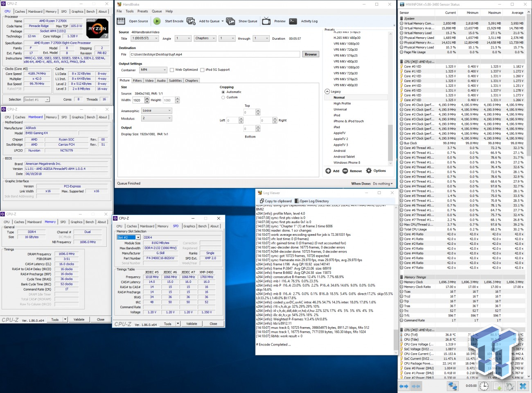Image resolution: width=532 pixels, height=393 pixels.
Task: Open HandBrake Presets menu
Action: click(x=142, y=11)
